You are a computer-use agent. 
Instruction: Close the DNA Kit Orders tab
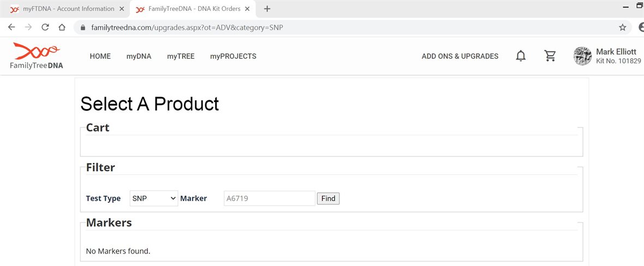click(249, 9)
